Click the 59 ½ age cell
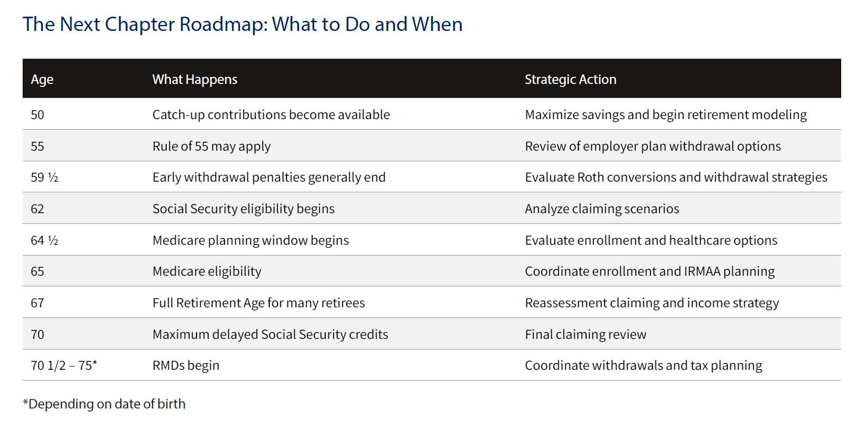Screen dimensions: 868x427 (x=45, y=177)
